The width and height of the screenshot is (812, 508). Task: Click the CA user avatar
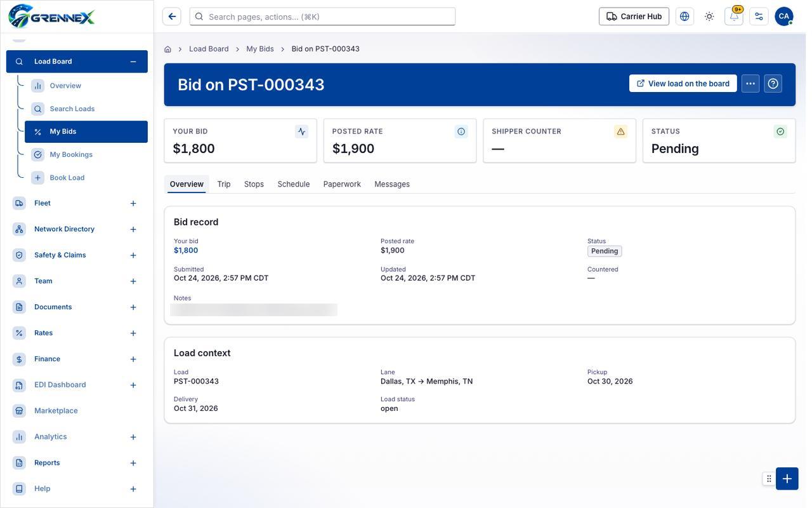click(x=784, y=17)
